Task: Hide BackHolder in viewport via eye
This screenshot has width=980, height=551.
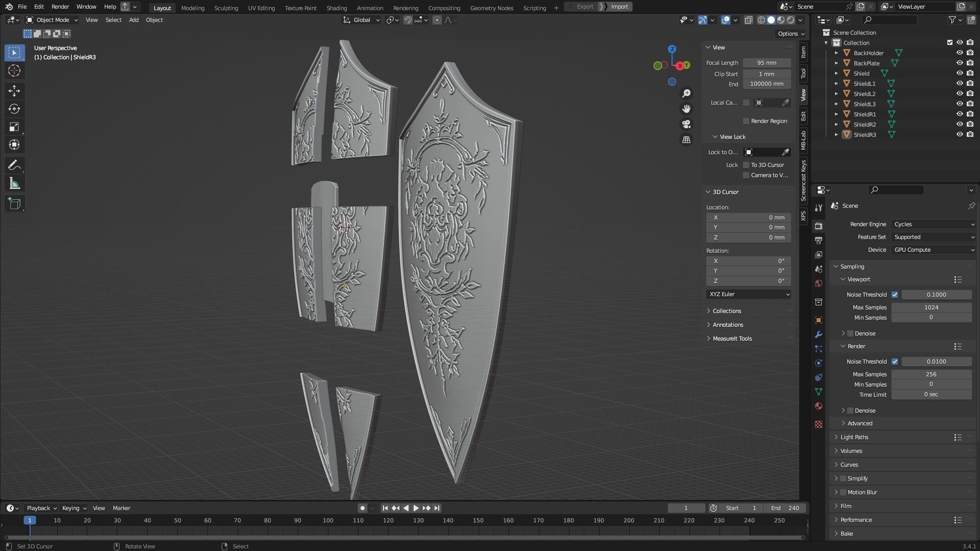Action: click(960, 53)
